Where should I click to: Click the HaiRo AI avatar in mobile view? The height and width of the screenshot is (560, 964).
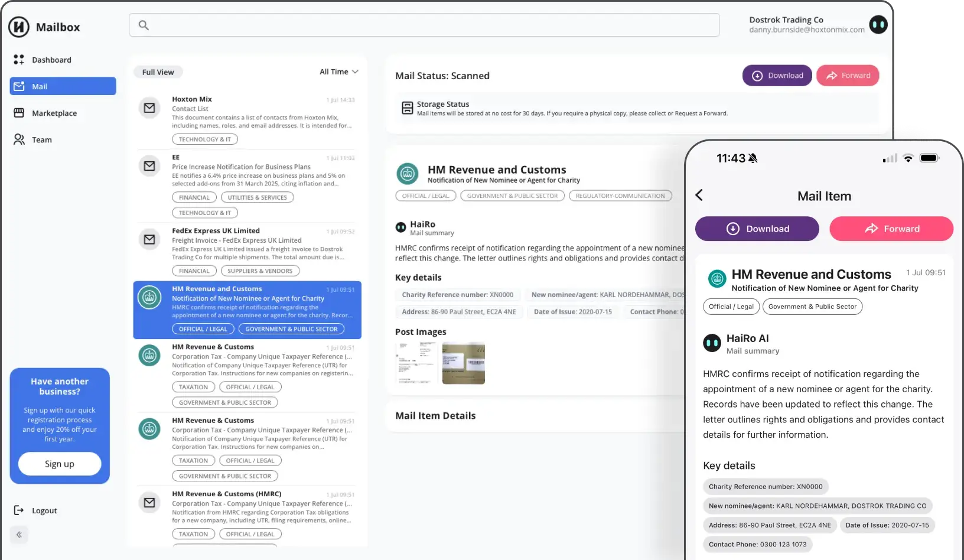pyautogui.click(x=712, y=343)
